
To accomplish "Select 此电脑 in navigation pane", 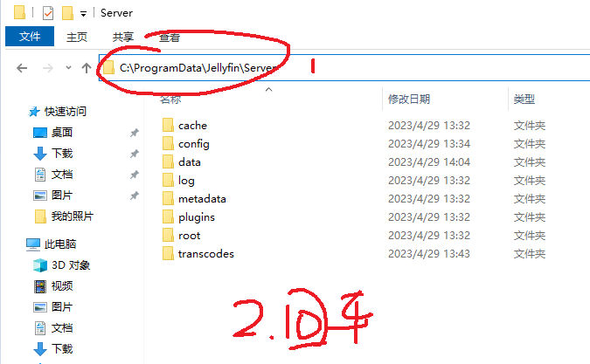I will (x=60, y=244).
